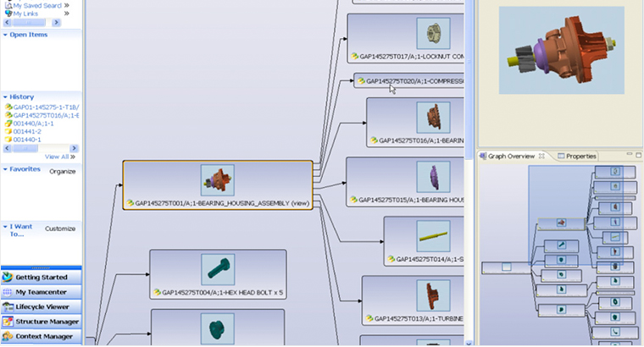This screenshot has height=347, width=644.
Task: Click the Context Manager icon in sidebar
Action: coord(8,336)
